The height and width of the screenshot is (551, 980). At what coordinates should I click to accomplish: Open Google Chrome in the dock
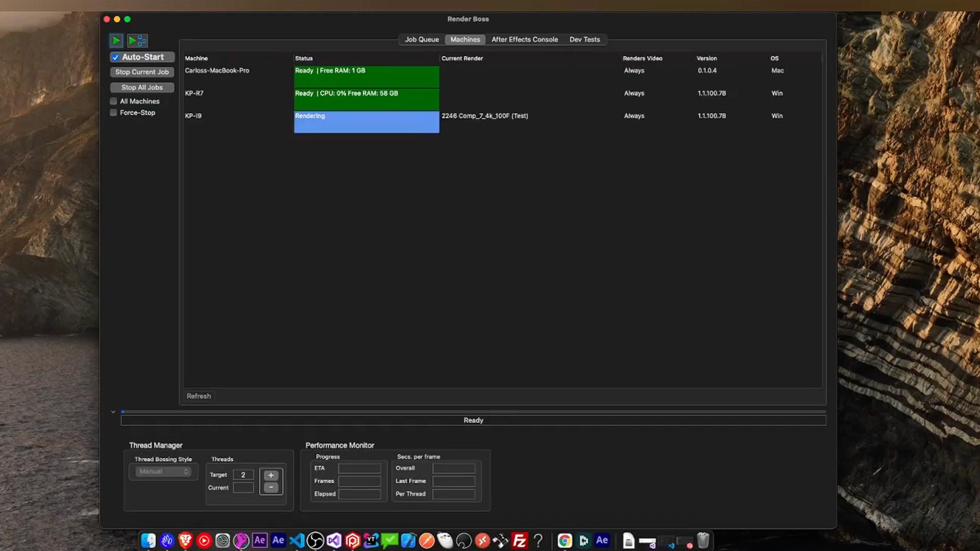(x=565, y=540)
